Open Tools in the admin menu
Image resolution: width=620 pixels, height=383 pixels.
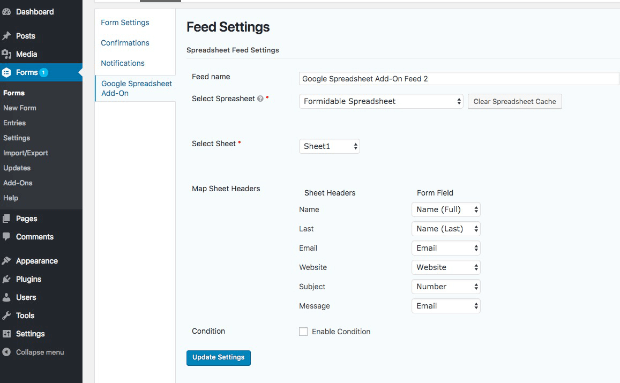pyautogui.click(x=25, y=315)
